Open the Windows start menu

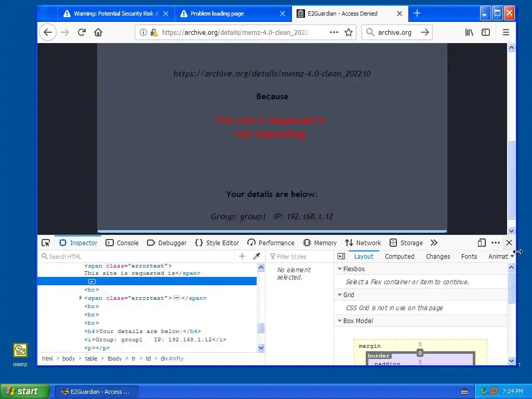[x=24, y=392]
